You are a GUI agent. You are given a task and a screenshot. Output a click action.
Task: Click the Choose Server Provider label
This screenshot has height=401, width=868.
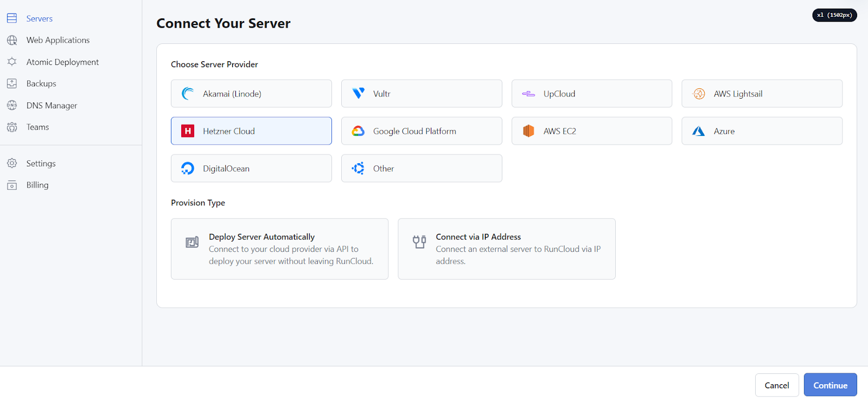point(214,64)
